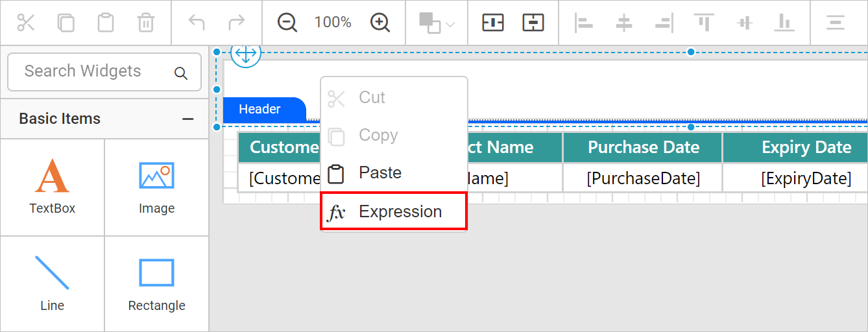Viewport: 868px width, 332px height.
Task: Align selected items to the bottom
Action: (785, 23)
